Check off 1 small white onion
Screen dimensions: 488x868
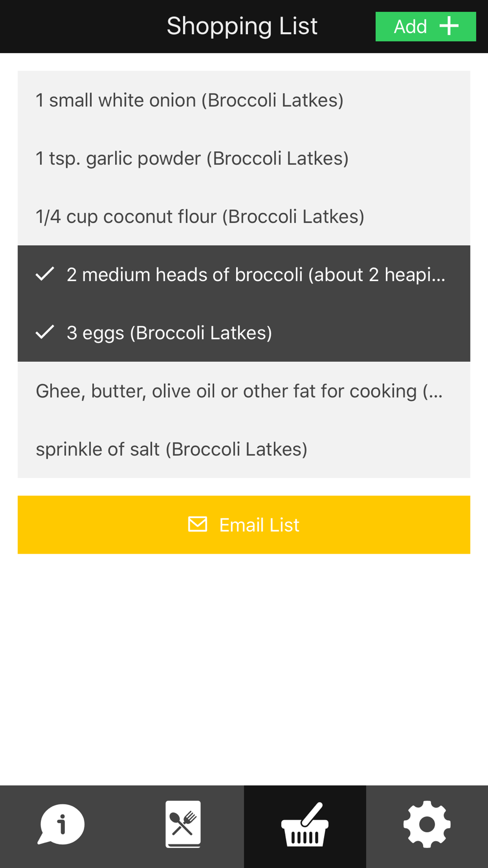tap(189, 100)
